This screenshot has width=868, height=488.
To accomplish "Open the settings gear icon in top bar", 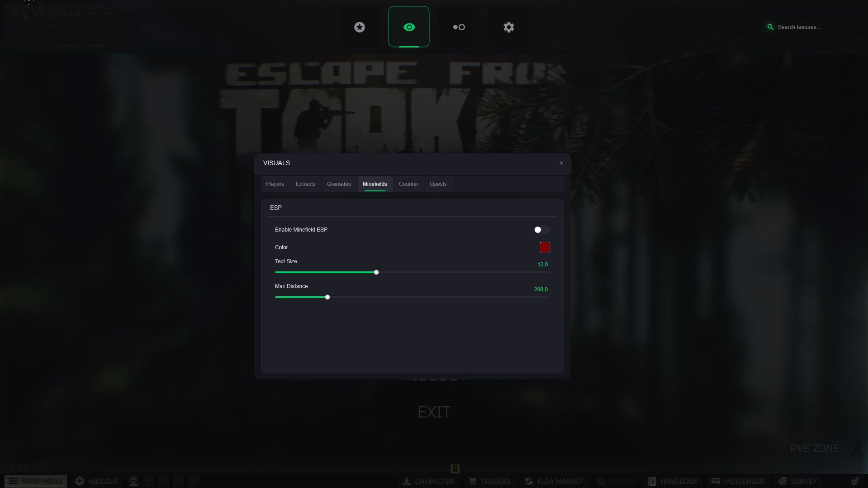I will tap(508, 27).
